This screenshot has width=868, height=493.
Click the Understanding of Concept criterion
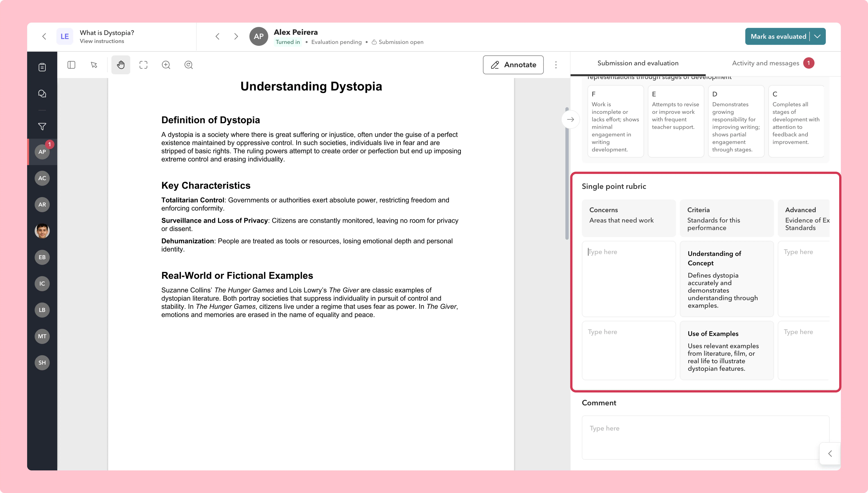727,279
